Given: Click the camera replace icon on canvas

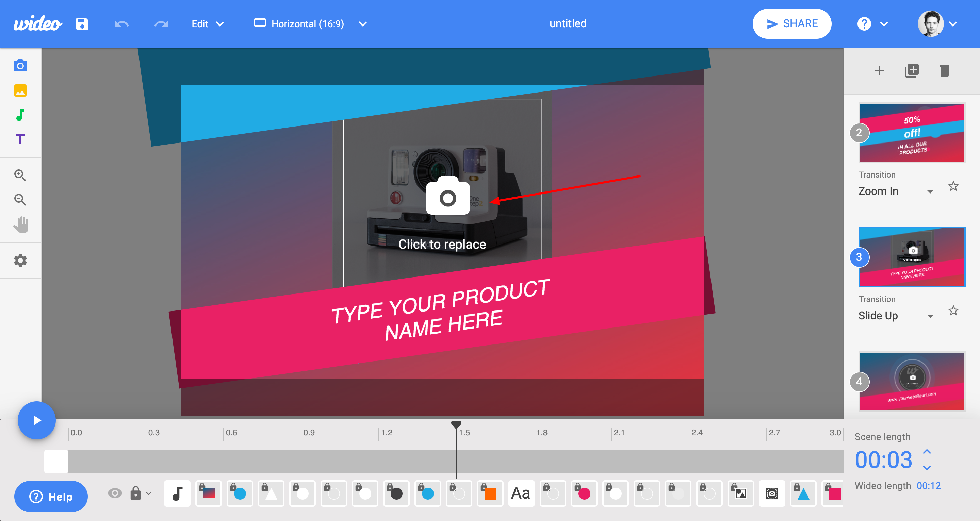Looking at the screenshot, I should (x=448, y=196).
